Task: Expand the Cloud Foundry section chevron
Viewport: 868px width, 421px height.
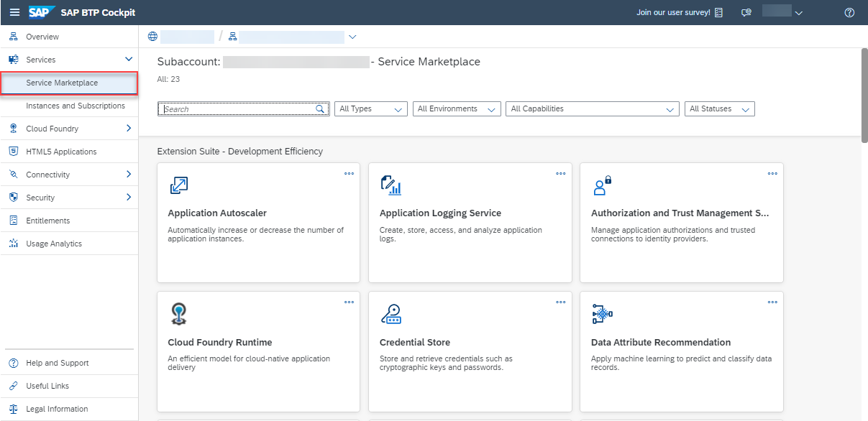Action: click(x=129, y=129)
